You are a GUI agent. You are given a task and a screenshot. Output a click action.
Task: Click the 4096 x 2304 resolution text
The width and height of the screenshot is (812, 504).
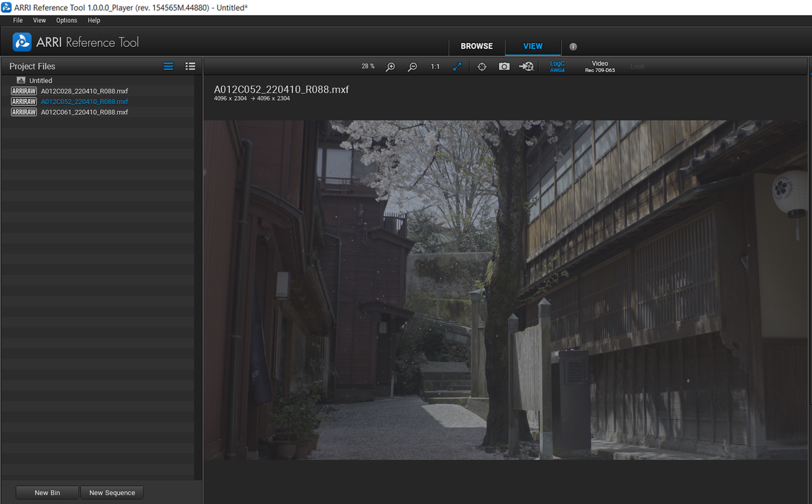tap(252, 99)
